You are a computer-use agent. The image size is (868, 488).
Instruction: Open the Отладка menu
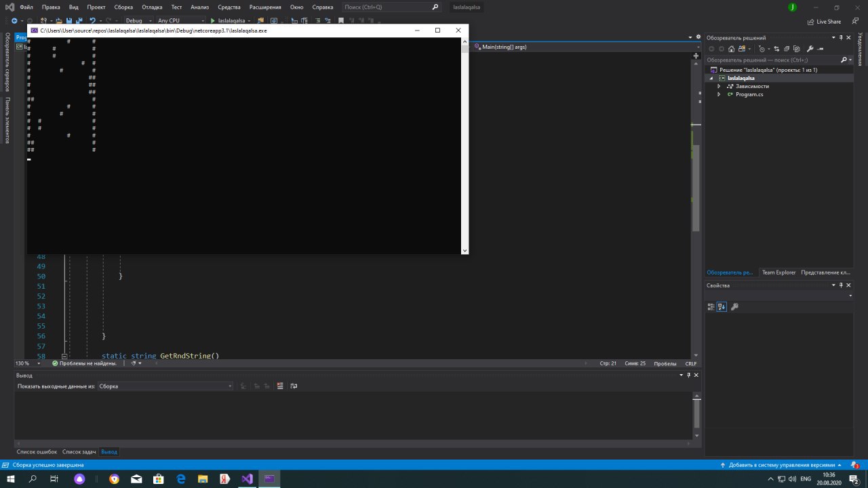(x=152, y=7)
